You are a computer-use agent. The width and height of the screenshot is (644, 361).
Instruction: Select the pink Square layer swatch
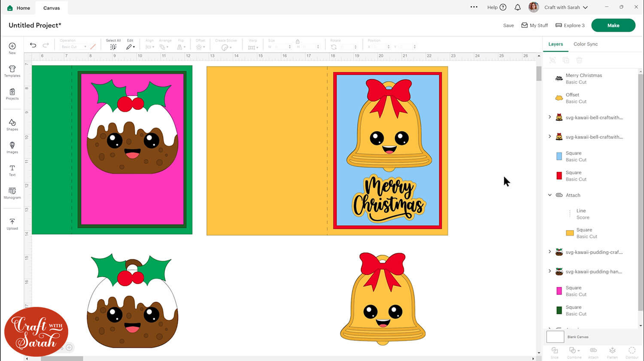[x=559, y=291]
